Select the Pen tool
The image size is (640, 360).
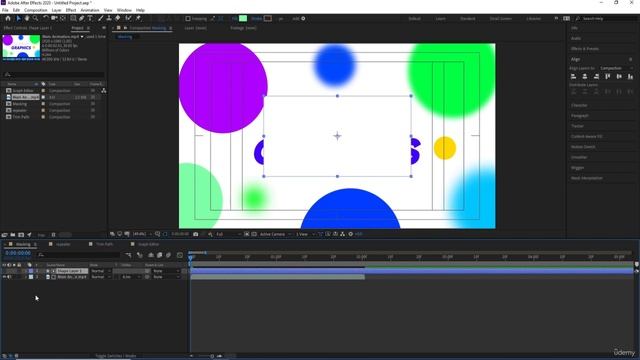[x=82, y=18]
